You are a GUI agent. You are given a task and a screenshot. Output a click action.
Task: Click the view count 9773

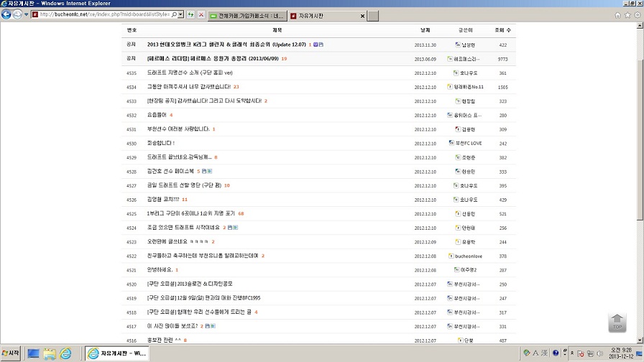click(x=502, y=59)
